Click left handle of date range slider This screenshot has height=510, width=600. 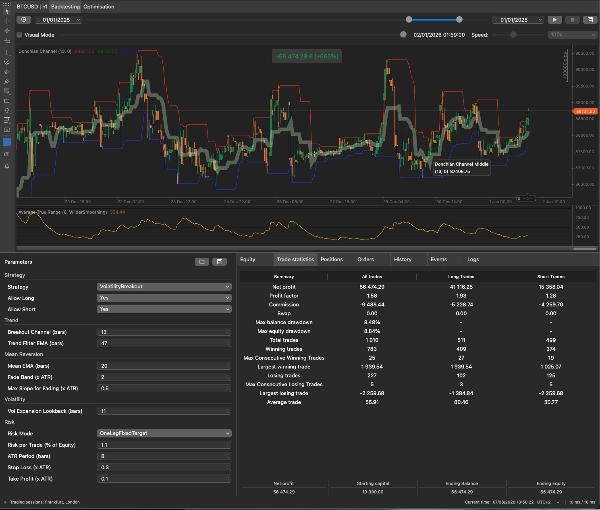[409, 20]
